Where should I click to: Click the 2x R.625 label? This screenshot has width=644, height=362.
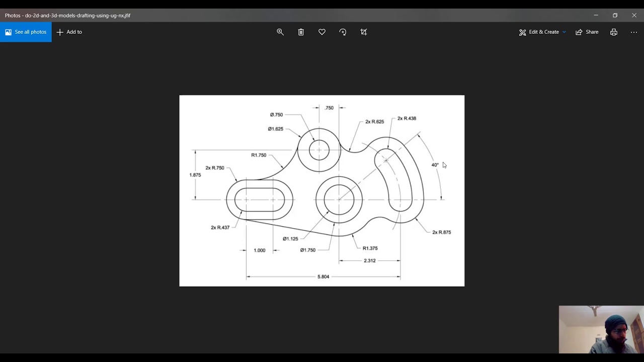pyautogui.click(x=374, y=122)
